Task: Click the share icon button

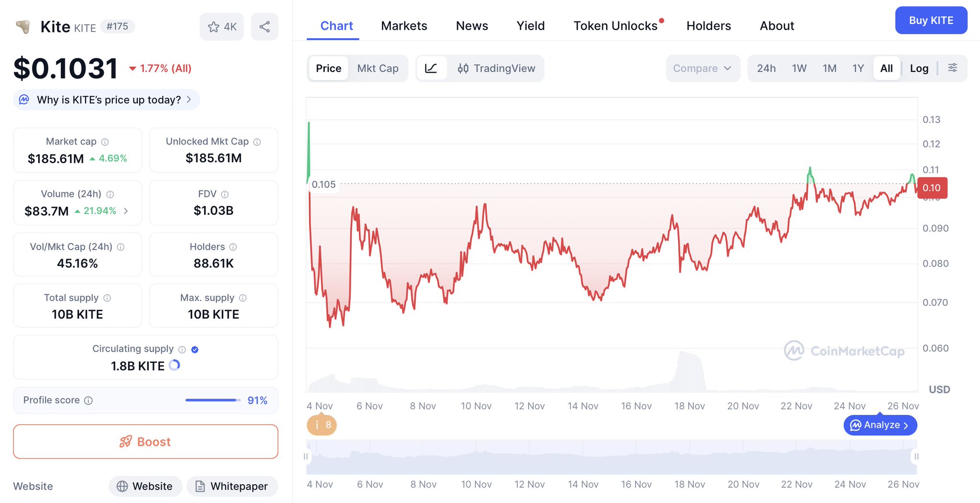Action: click(x=265, y=27)
